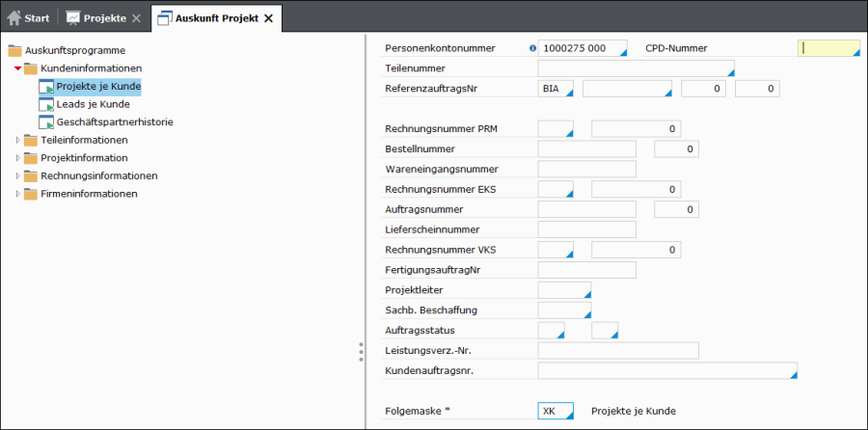Expand the Firmeninformationen tree node
Screen dimensions: 868x430
(x=18, y=194)
